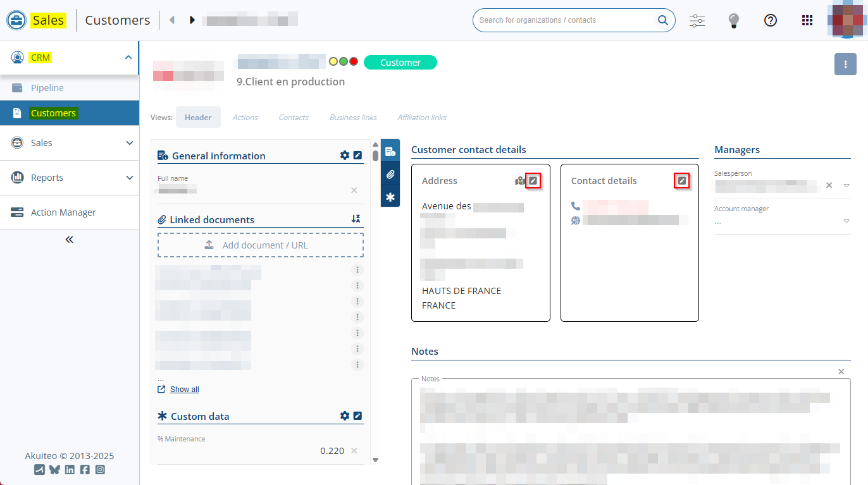Jump to the paperclip documents side tab
868x485 pixels.
coord(390,175)
